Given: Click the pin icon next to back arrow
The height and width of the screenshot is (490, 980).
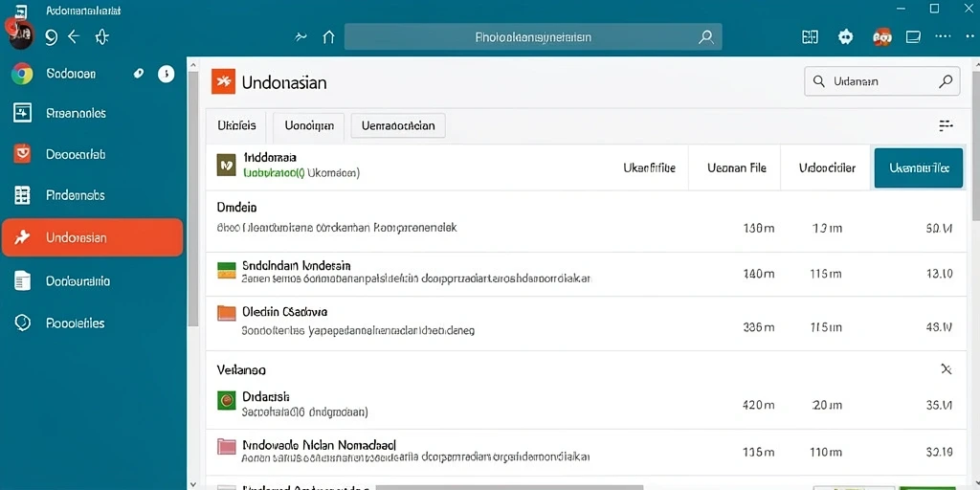Looking at the screenshot, I should click(x=101, y=37).
